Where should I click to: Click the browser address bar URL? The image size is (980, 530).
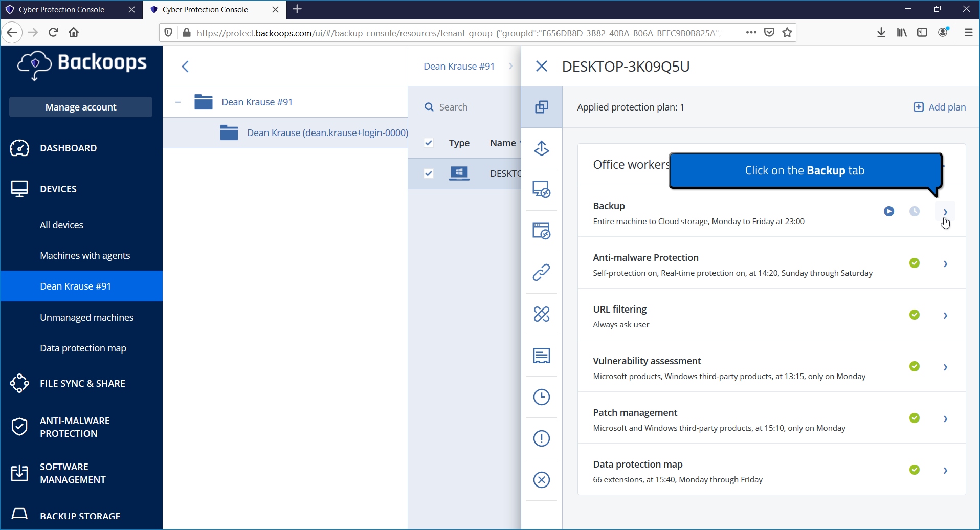pyautogui.click(x=458, y=33)
